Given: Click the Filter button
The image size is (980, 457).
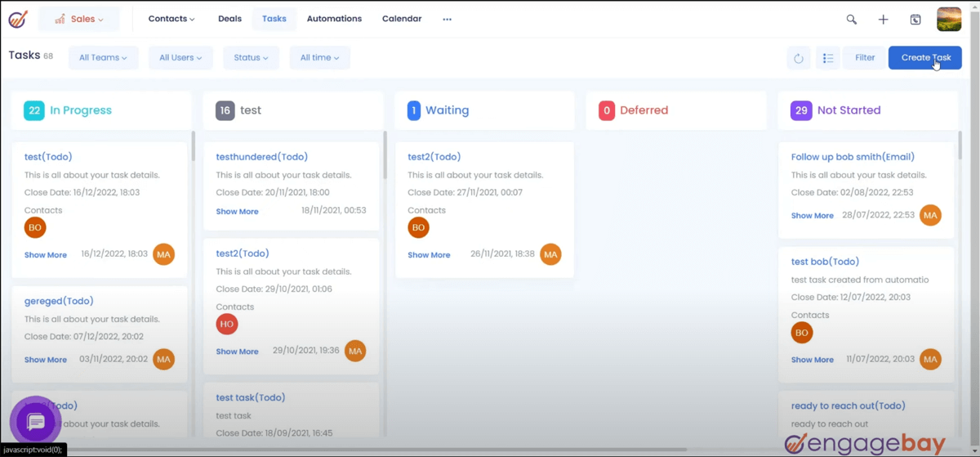Looking at the screenshot, I should (x=865, y=58).
